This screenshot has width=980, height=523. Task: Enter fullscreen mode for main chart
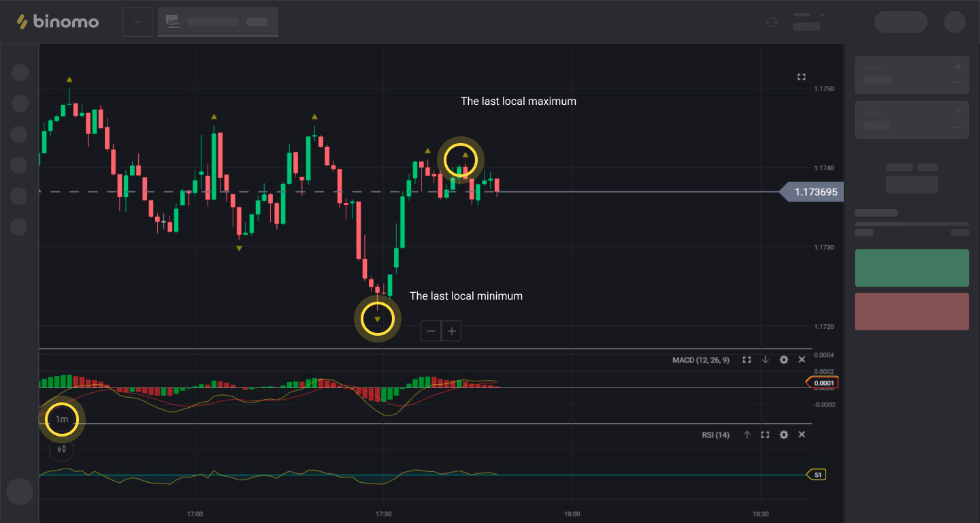[801, 77]
